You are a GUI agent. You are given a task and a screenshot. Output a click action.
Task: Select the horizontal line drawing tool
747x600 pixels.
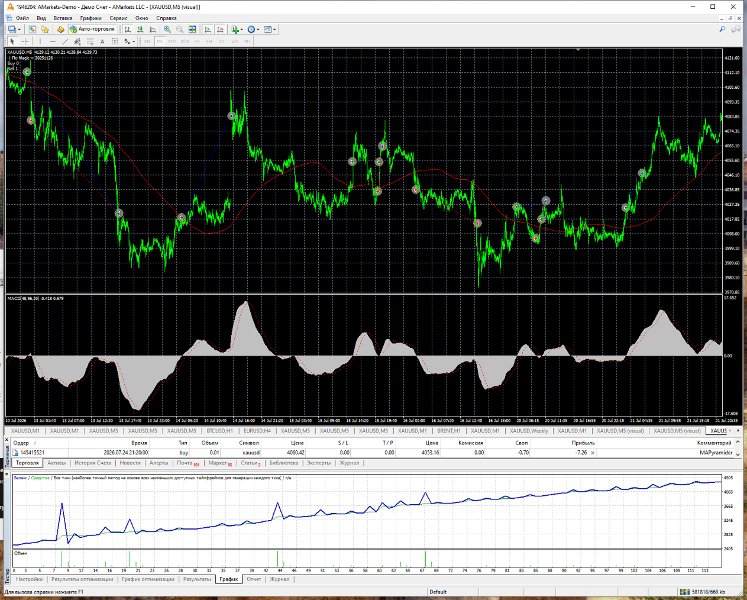53,41
